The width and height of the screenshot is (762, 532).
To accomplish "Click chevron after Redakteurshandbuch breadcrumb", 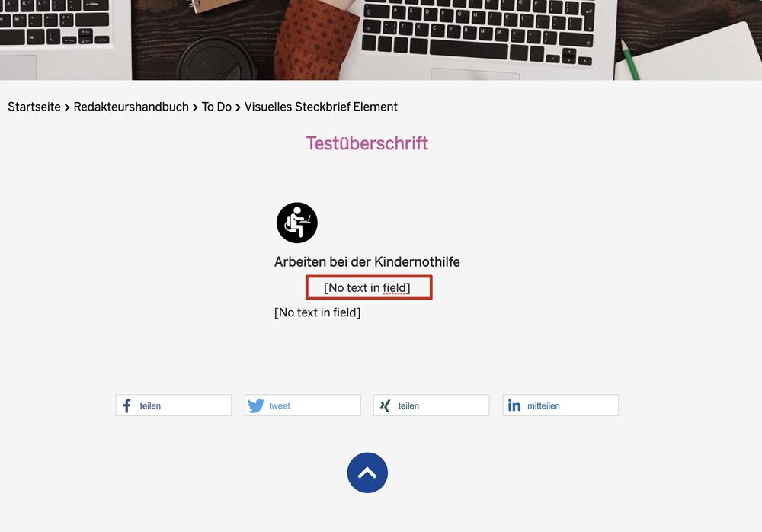I will click(195, 107).
